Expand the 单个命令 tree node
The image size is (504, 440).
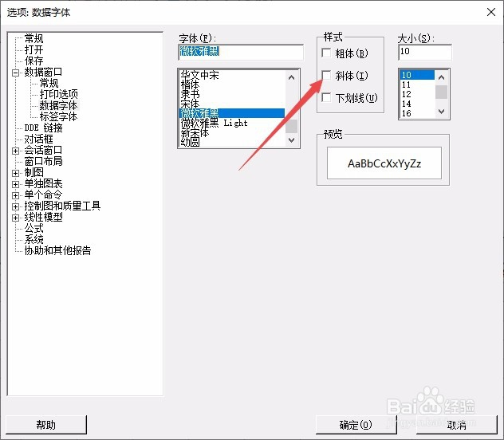click(x=15, y=195)
